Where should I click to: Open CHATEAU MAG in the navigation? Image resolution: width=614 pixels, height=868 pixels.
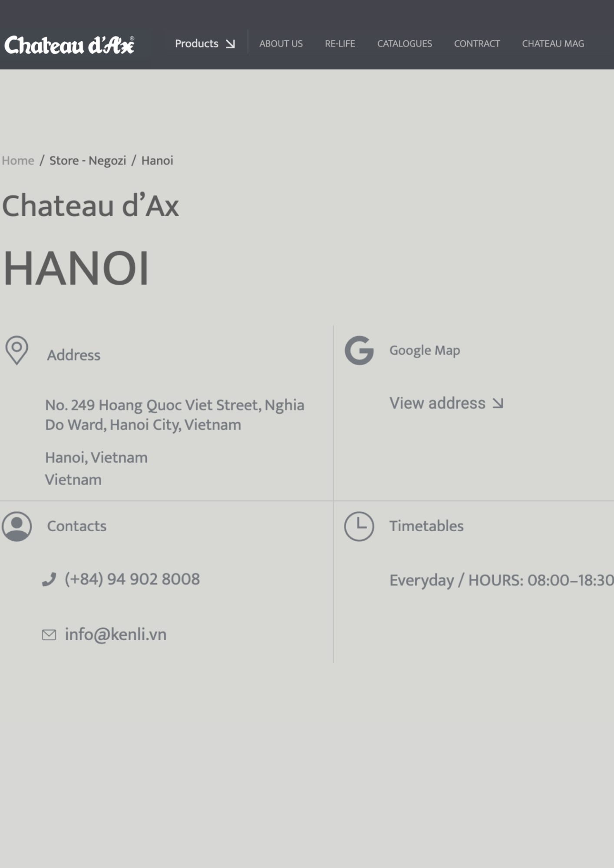[553, 44]
